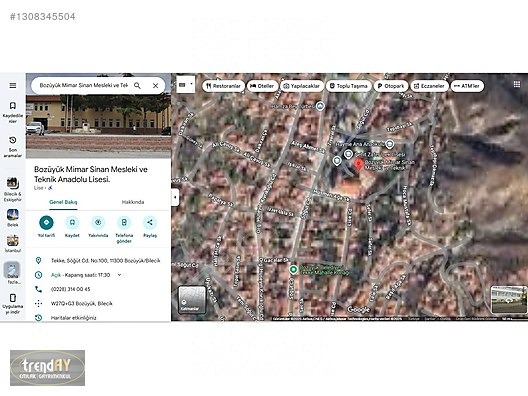Open the Google apps grid
The height and width of the screenshot is (396, 528).
tap(517, 84)
